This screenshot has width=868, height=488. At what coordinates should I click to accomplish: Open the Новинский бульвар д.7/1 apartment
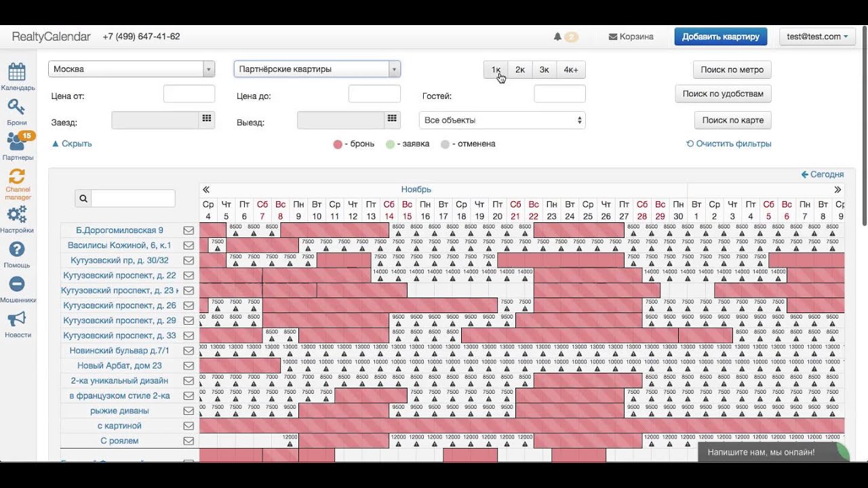click(119, 350)
